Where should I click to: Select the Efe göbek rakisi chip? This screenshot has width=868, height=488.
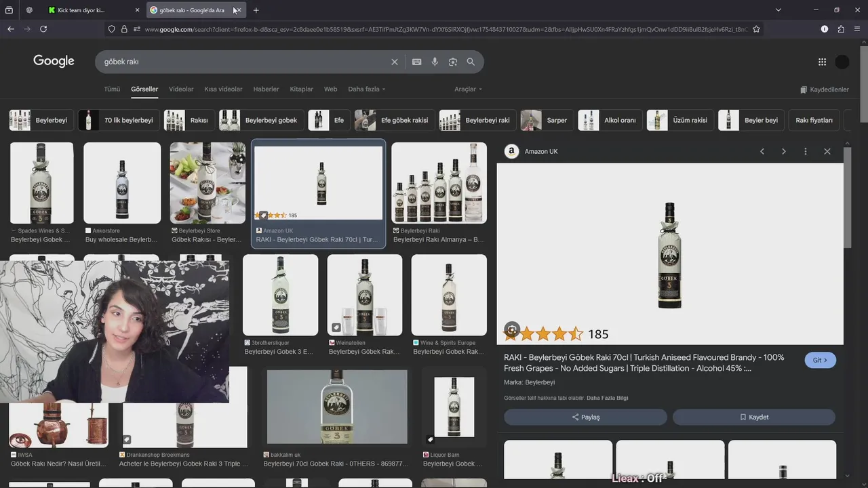(x=395, y=120)
